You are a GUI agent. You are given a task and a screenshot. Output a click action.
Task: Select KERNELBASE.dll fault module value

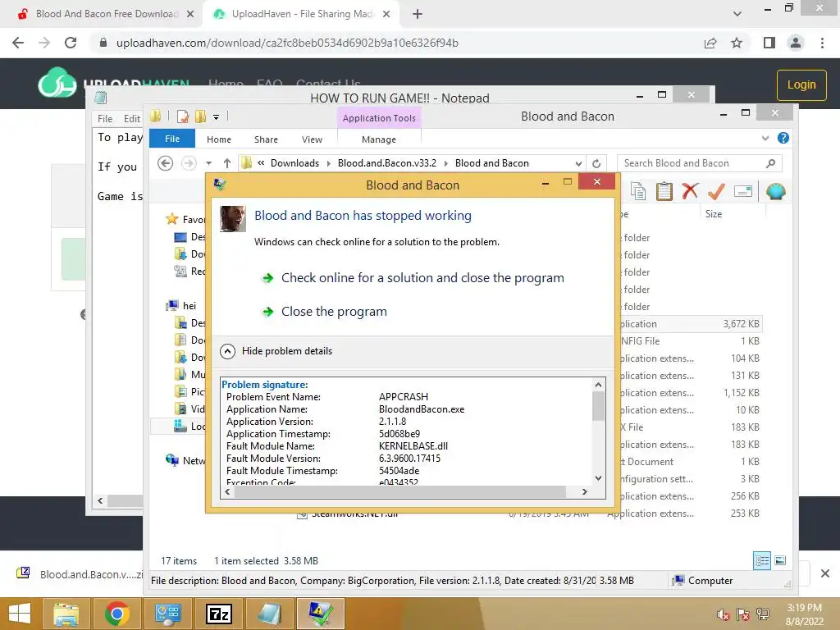coord(413,445)
